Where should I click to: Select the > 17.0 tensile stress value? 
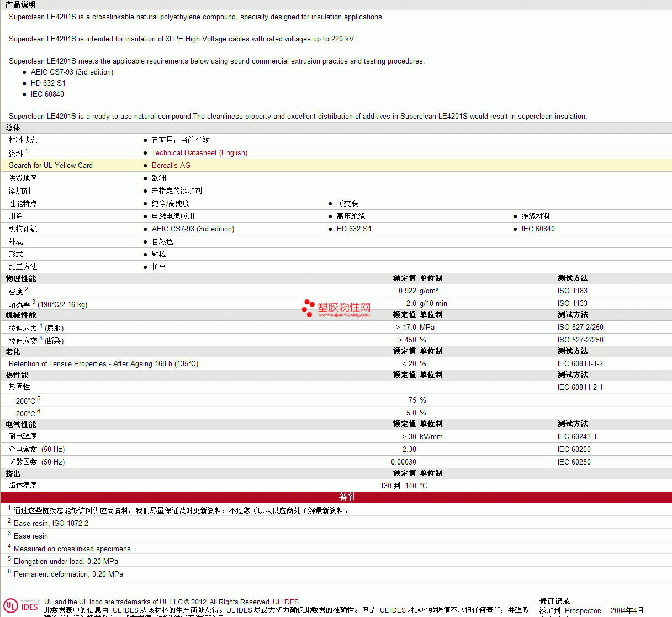[x=406, y=328]
